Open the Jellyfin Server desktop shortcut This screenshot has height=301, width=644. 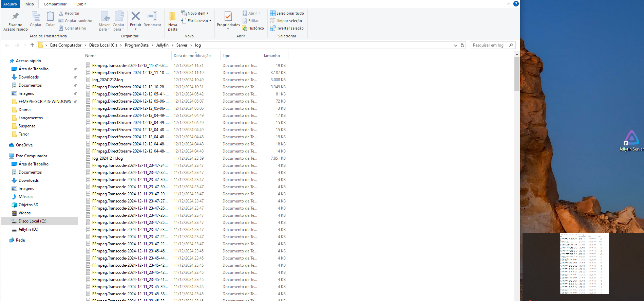pyautogui.click(x=631, y=140)
